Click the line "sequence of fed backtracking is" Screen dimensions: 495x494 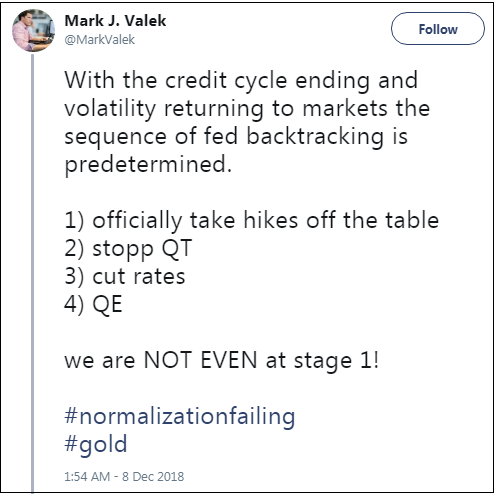236,137
